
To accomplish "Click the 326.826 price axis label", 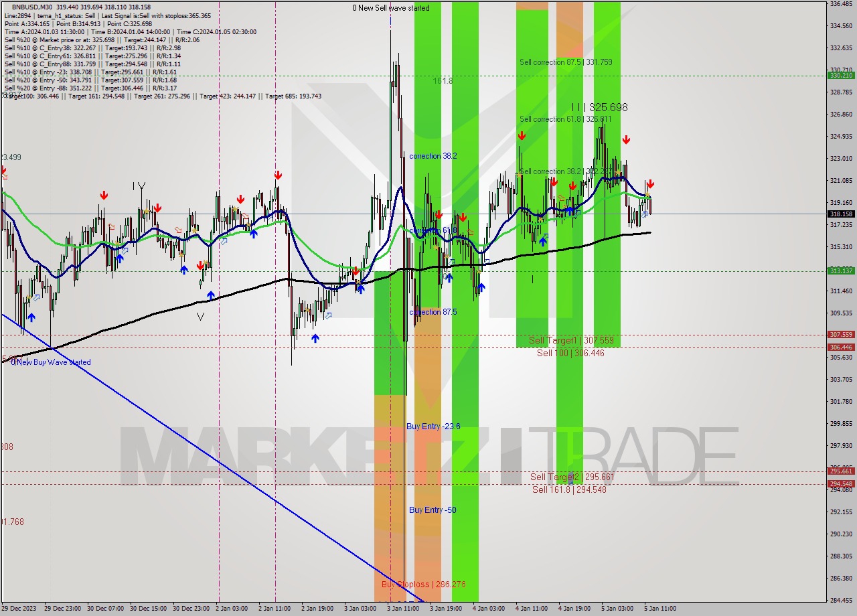I will click(841, 114).
